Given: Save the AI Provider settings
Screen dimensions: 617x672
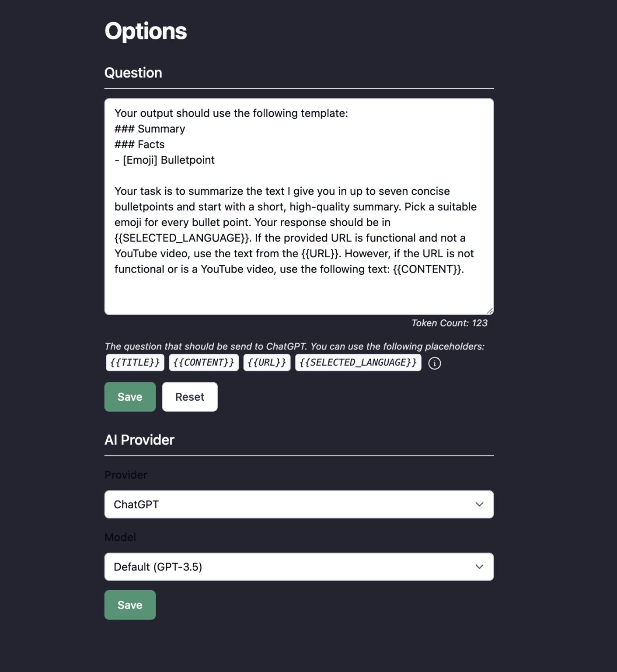Looking at the screenshot, I should tap(130, 605).
